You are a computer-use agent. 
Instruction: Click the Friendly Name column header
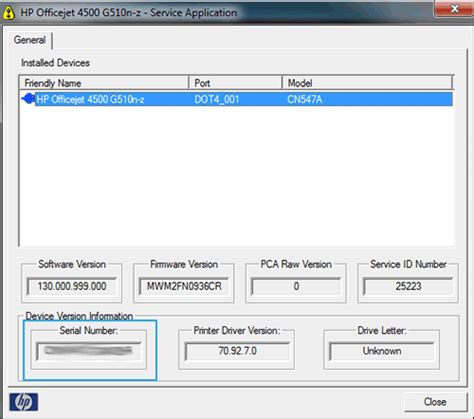(104, 83)
